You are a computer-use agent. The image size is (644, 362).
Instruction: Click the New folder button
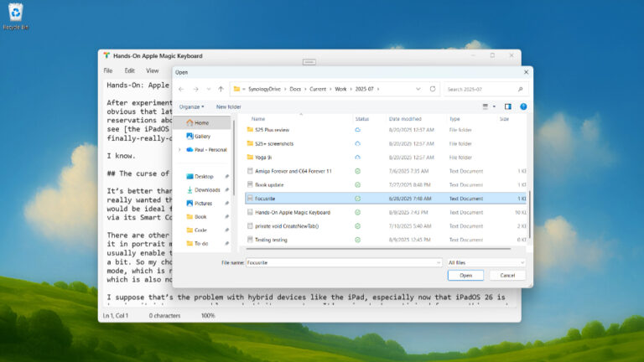tap(228, 106)
